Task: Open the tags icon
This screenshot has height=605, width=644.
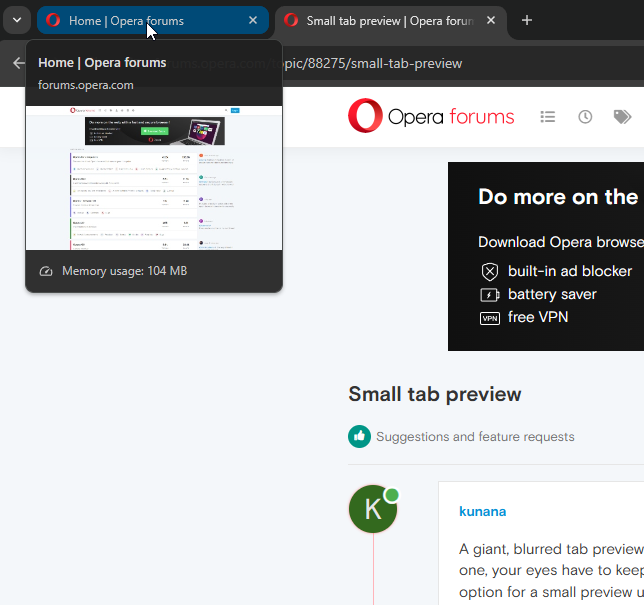Action: (622, 117)
